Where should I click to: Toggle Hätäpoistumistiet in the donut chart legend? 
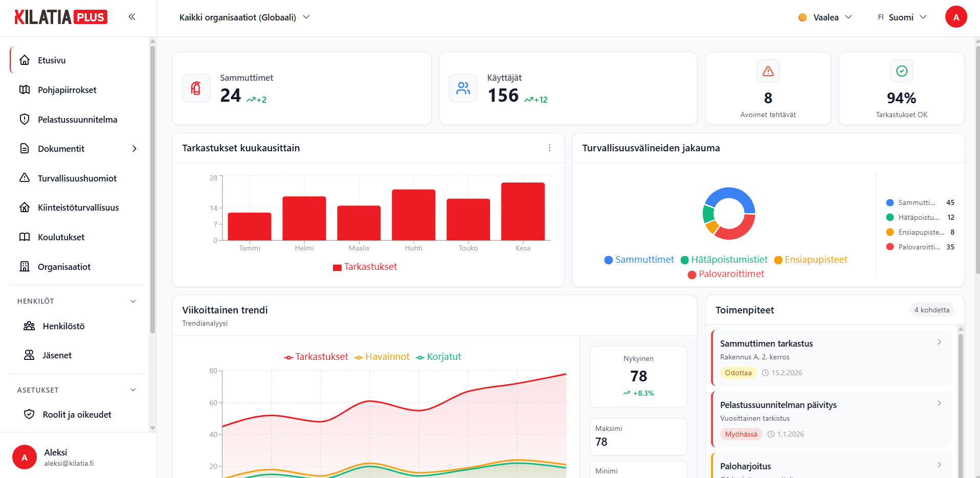[x=724, y=260]
